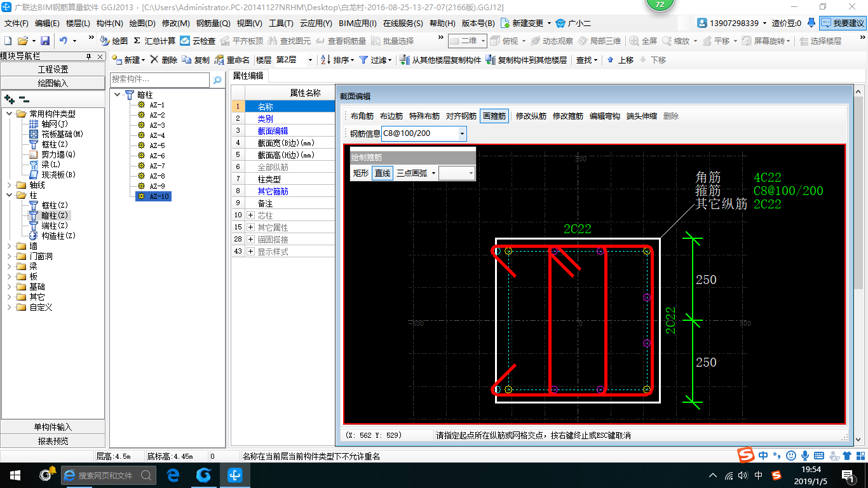
Task: Click the Open folder icon
Action: click(x=23, y=41)
